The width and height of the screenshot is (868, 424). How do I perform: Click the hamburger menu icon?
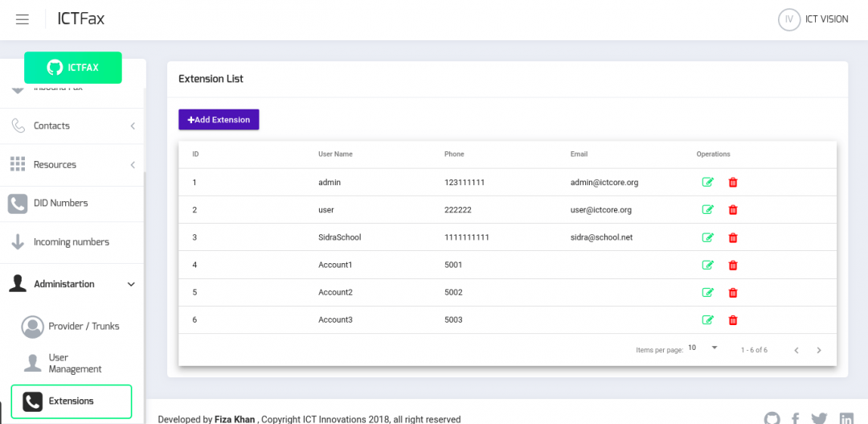click(23, 19)
